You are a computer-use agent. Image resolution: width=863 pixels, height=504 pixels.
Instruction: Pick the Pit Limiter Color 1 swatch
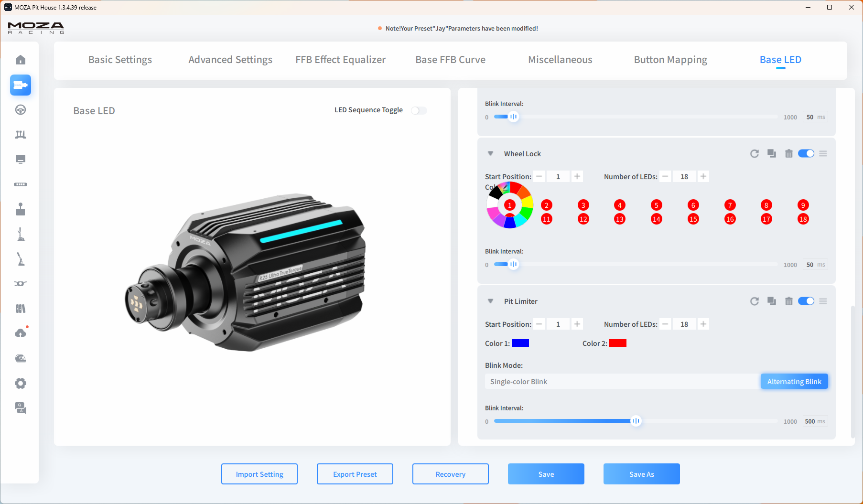(520, 343)
